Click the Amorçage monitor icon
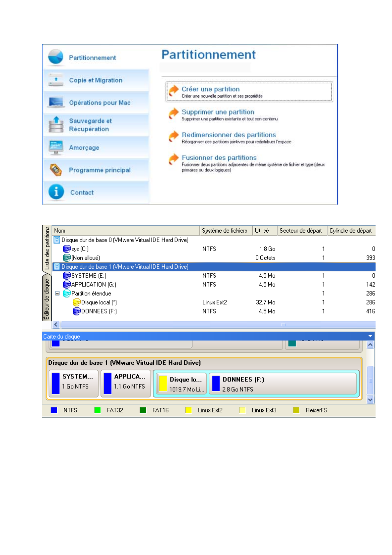The image size is (392, 555). click(x=56, y=147)
